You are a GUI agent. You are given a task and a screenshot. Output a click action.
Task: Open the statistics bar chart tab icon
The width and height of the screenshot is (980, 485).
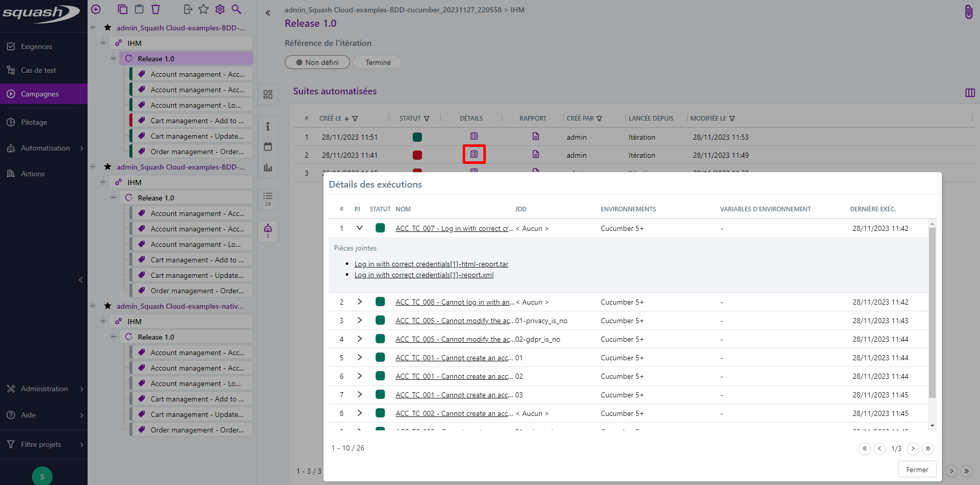(268, 168)
